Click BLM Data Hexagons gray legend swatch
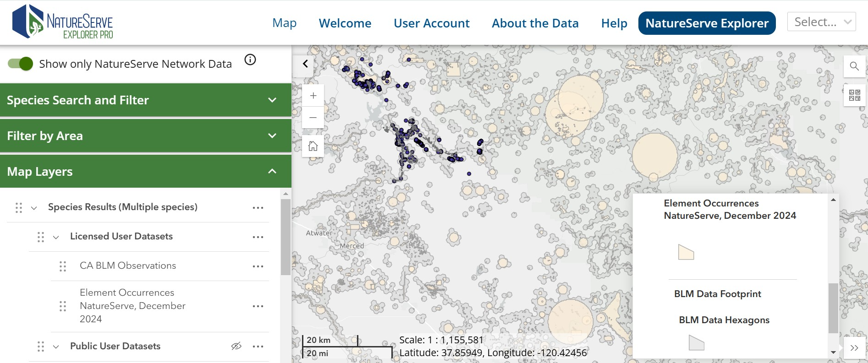This screenshot has height=363, width=868. (x=697, y=343)
